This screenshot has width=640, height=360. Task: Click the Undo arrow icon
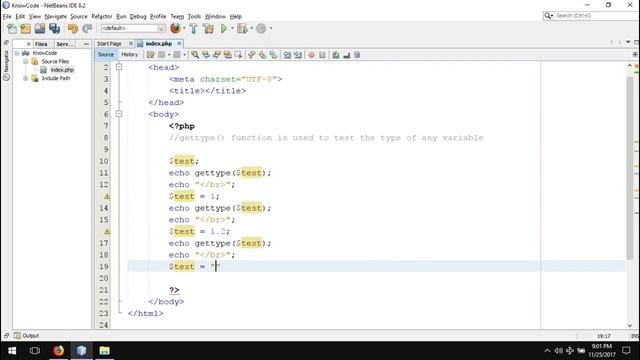pyautogui.click(x=73, y=29)
